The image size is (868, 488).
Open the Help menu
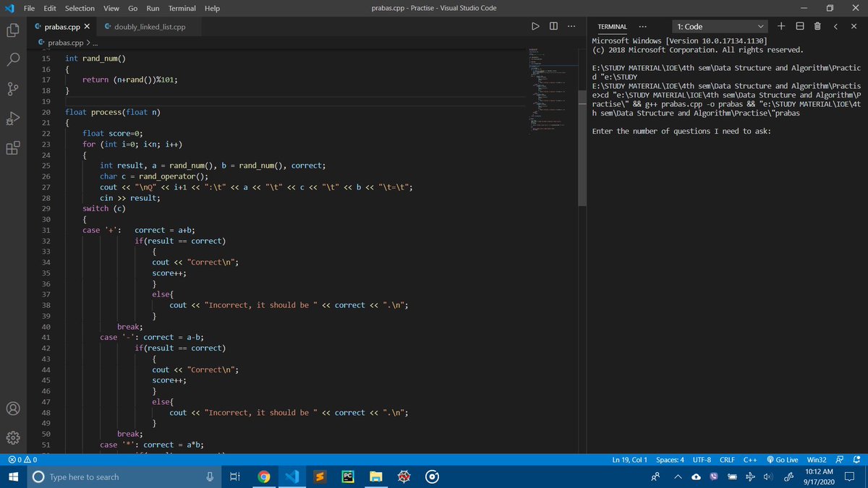212,8
